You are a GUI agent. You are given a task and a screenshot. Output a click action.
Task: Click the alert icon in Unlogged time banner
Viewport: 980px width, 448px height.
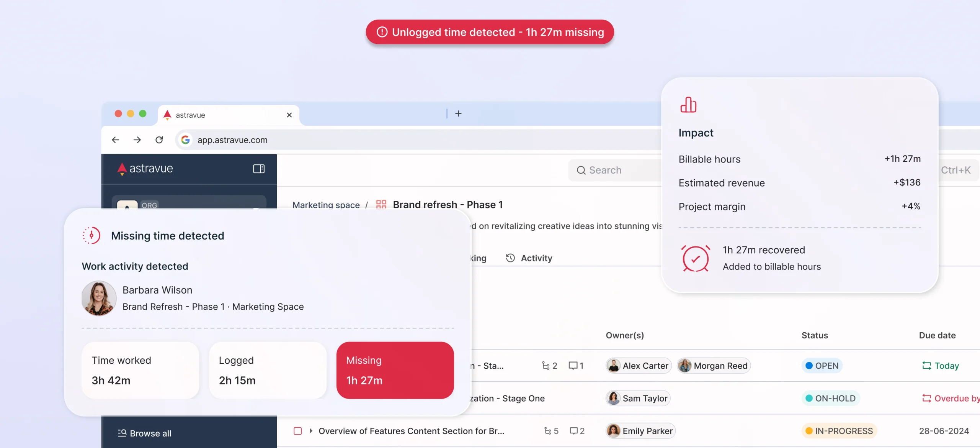pyautogui.click(x=382, y=32)
